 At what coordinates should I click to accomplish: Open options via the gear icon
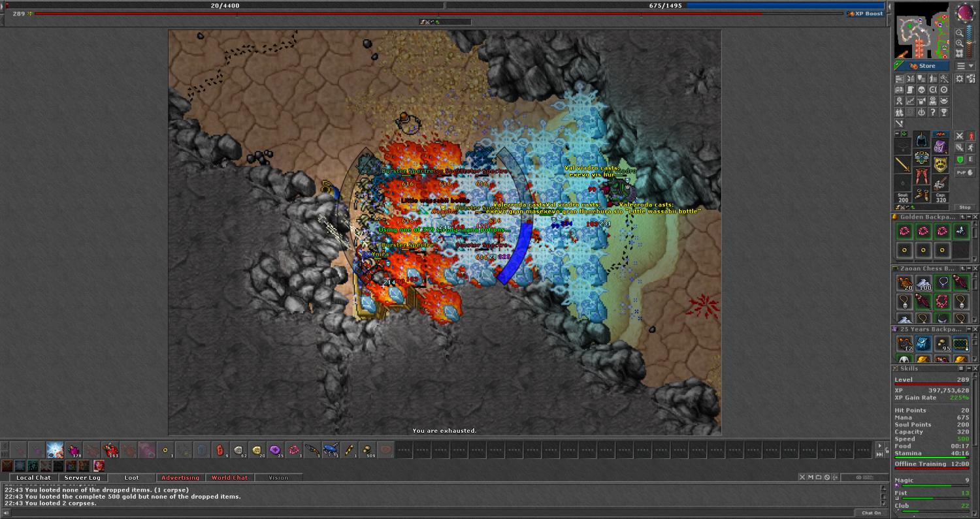(x=959, y=78)
